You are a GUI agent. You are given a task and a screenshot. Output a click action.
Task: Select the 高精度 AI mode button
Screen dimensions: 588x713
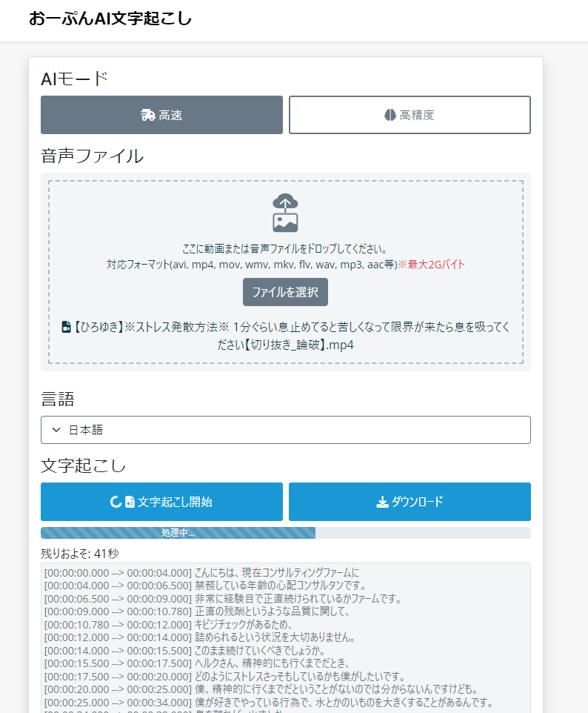point(410,115)
